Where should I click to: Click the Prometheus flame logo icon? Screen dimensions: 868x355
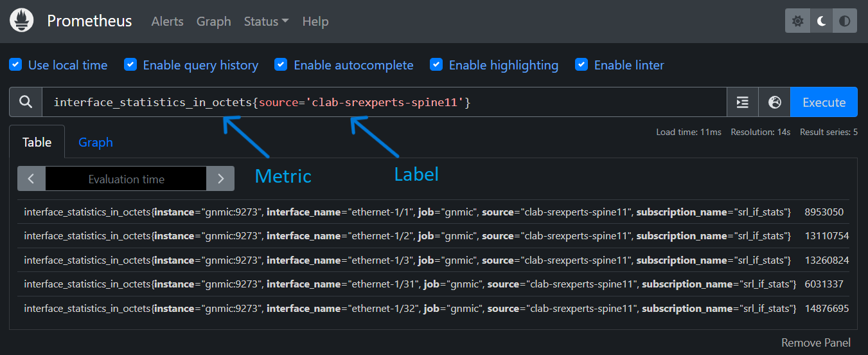tap(22, 21)
